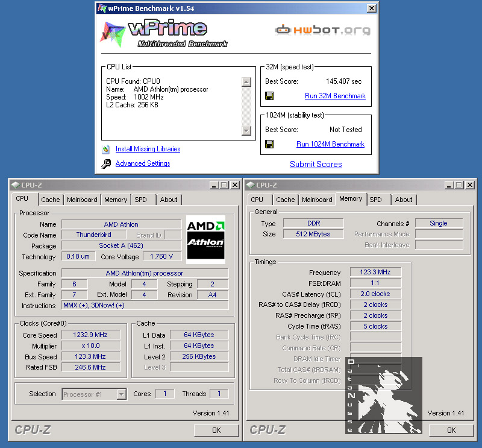
Task: Click the memory Size value 512 MBytes
Action: [x=313, y=234]
